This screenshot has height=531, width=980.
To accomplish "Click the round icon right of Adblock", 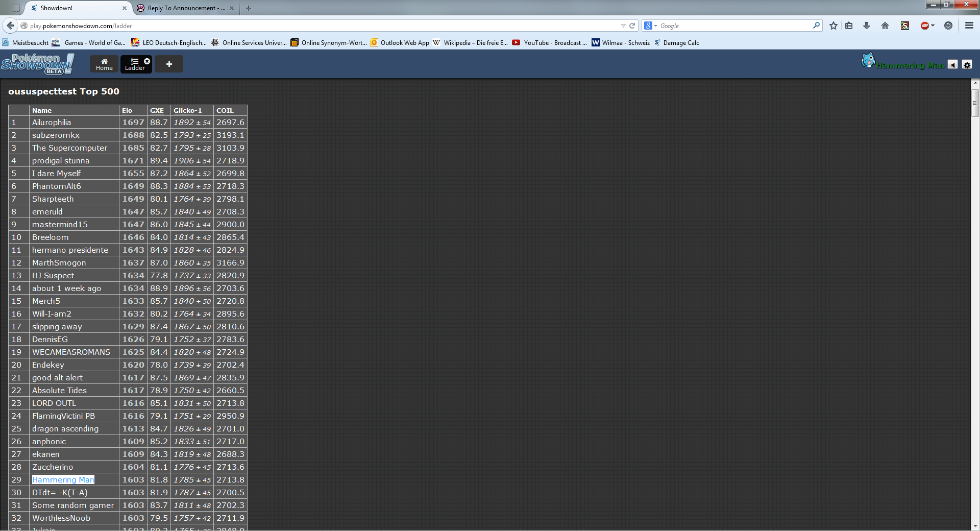I will pyautogui.click(x=948, y=26).
